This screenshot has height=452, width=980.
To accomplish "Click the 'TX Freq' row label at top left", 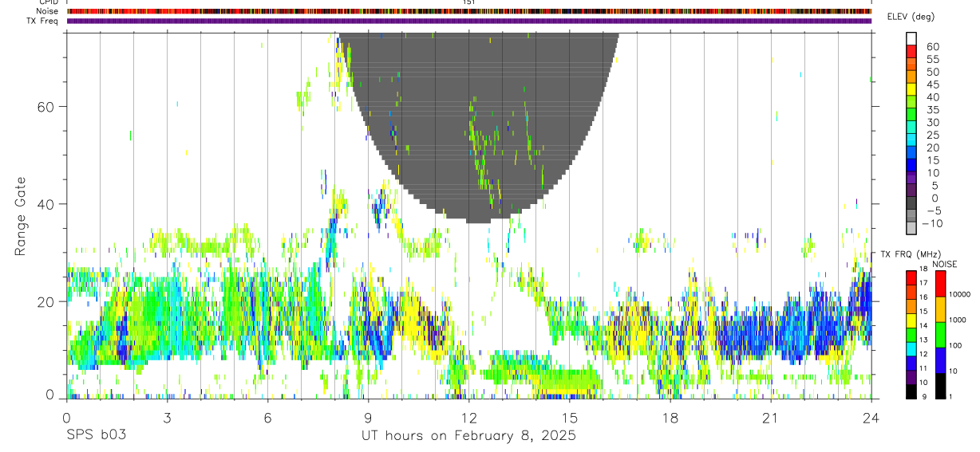I will [x=44, y=21].
